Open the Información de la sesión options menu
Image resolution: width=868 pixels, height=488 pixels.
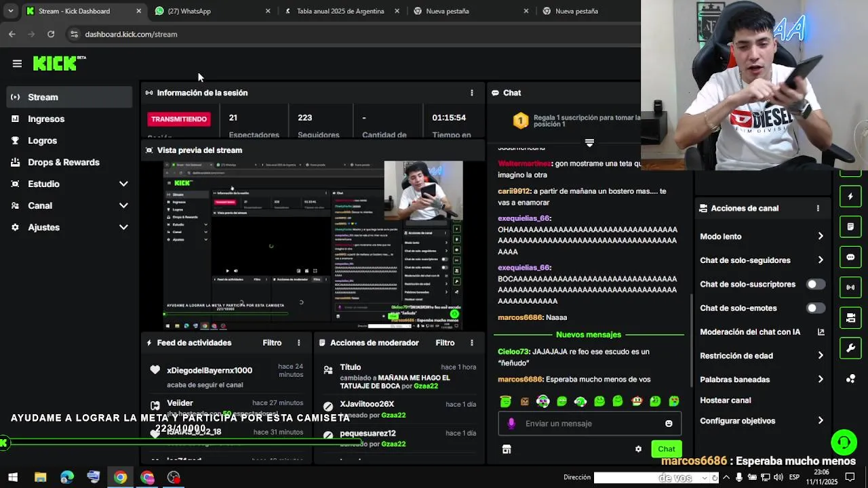coord(472,93)
